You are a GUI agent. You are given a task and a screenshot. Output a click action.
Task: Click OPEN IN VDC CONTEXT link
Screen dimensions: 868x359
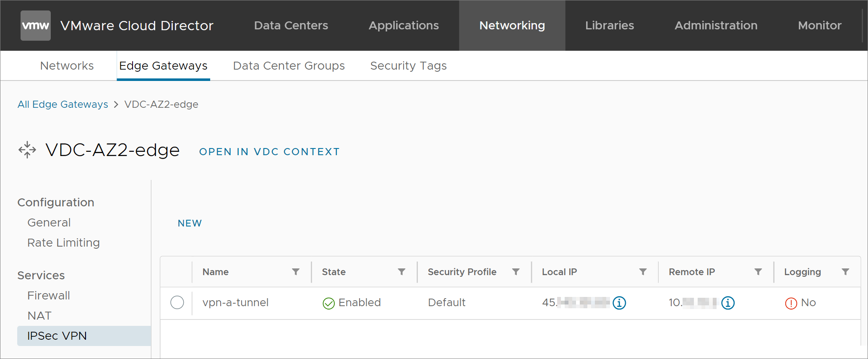tap(269, 152)
